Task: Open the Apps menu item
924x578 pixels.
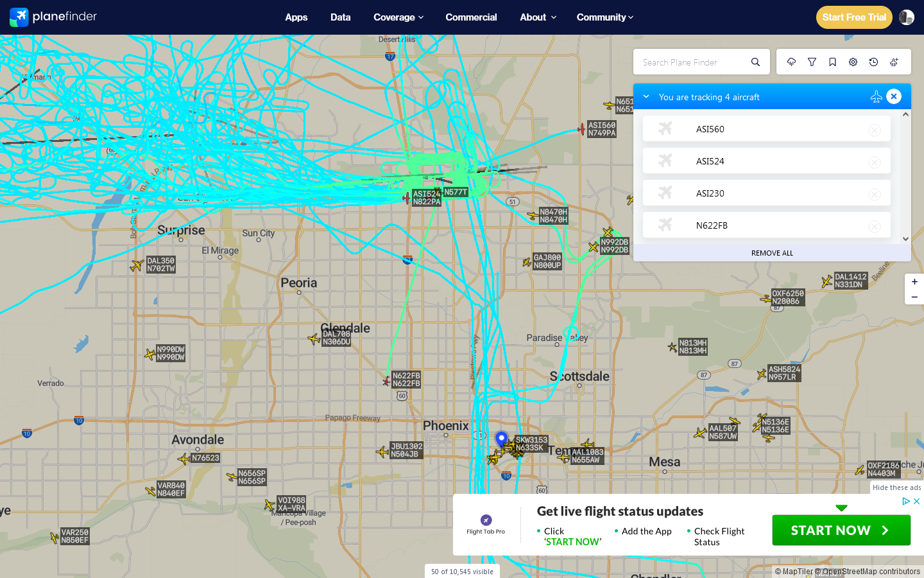Action: tap(296, 17)
